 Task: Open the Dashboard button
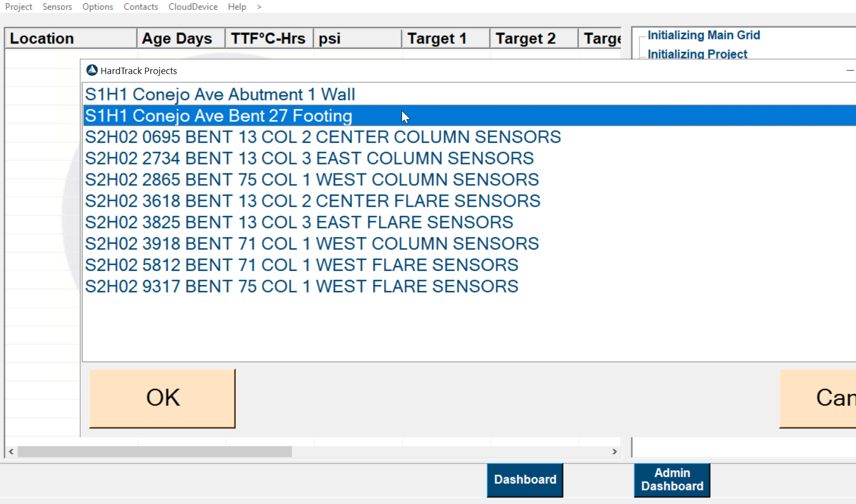[x=525, y=480]
